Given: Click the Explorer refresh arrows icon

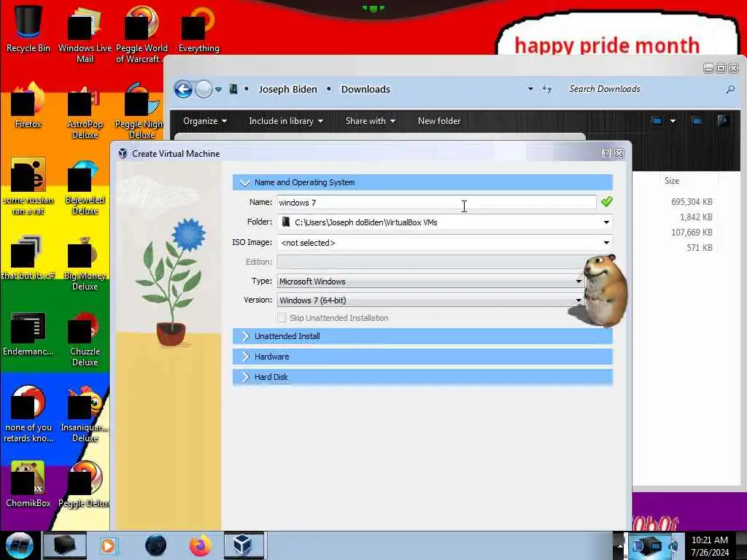Looking at the screenshot, I should (x=547, y=89).
